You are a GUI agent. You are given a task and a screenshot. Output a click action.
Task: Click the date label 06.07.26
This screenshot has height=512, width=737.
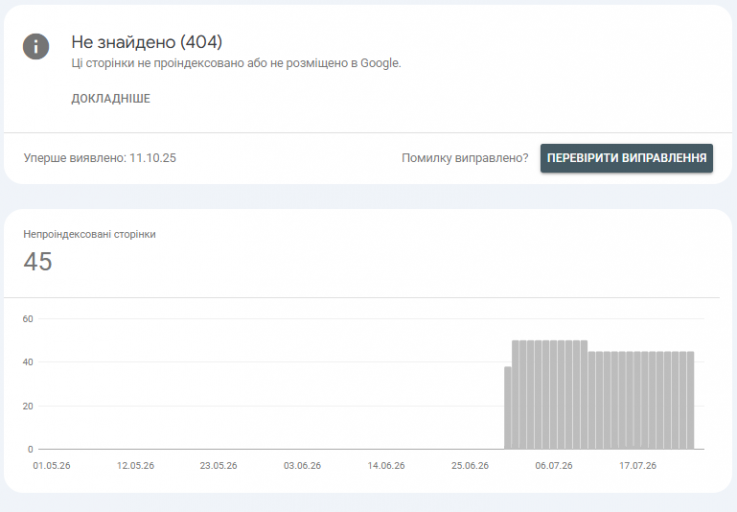(x=554, y=465)
